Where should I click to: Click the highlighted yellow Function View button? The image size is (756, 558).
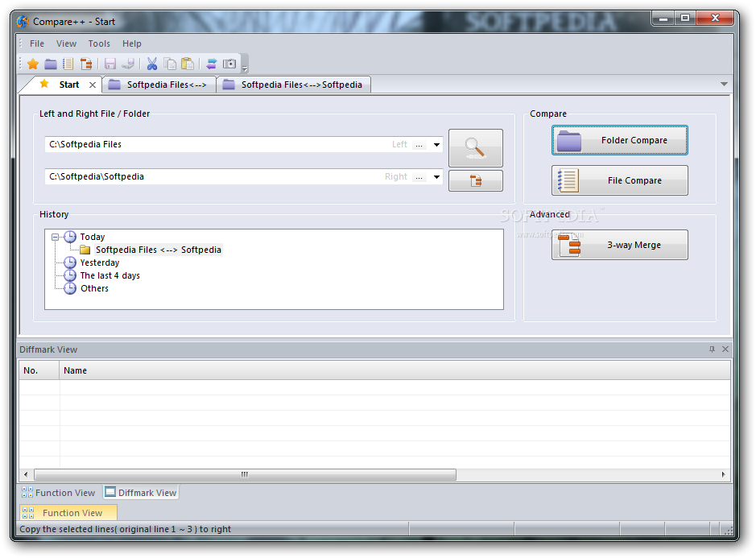[68, 513]
